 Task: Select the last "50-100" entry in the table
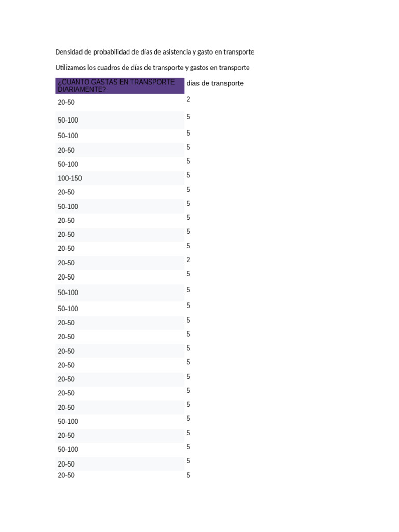pyautogui.click(x=68, y=450)
